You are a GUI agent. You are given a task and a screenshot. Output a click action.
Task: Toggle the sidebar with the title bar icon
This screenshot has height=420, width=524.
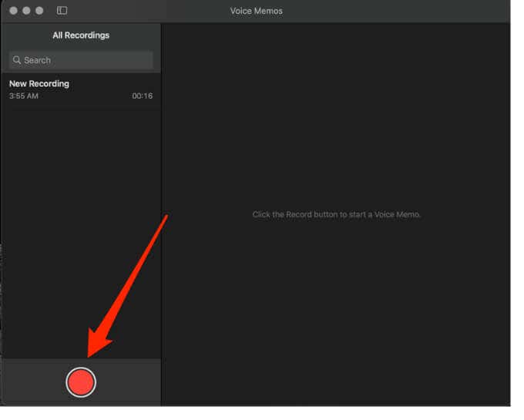click(x=62, y=11)
